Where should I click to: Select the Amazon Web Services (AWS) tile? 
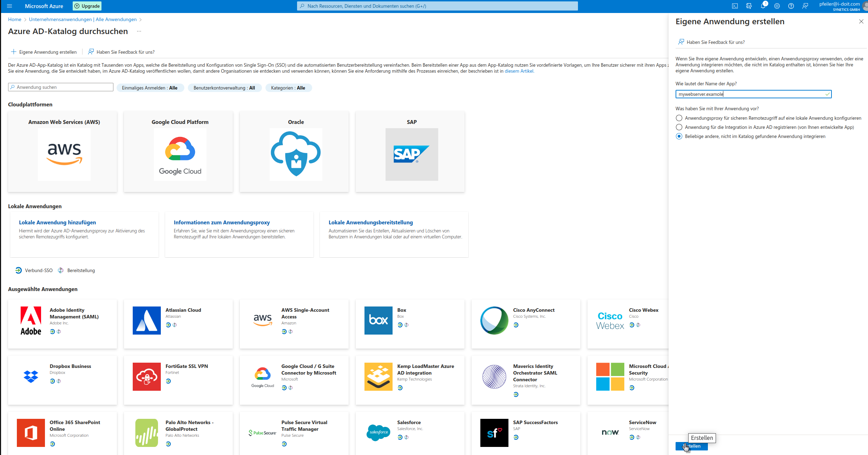63,152
